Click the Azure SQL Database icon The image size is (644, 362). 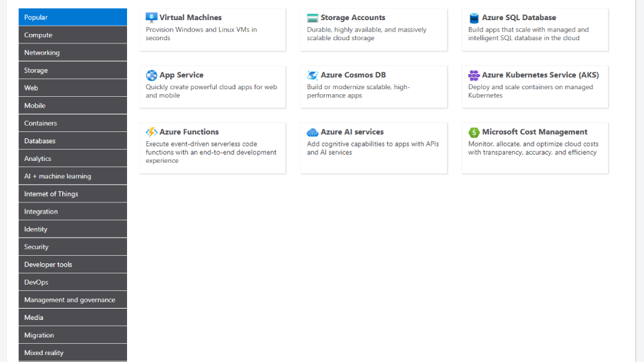(474, 18)
